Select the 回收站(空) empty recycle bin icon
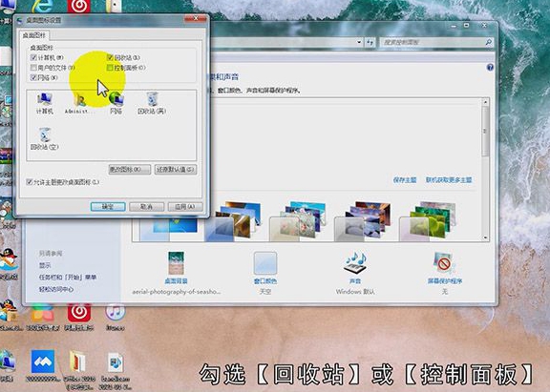 click(45, 138)
